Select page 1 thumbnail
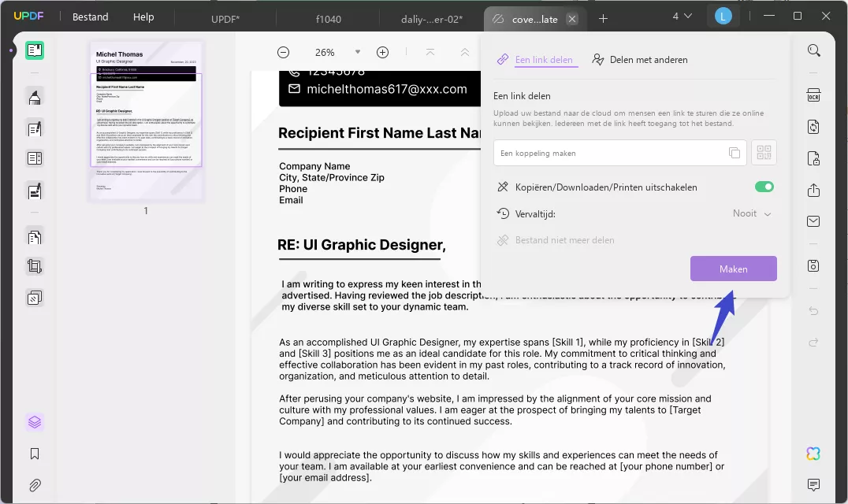Viewport: 848px width, 504px height. (x=146, y=121)
